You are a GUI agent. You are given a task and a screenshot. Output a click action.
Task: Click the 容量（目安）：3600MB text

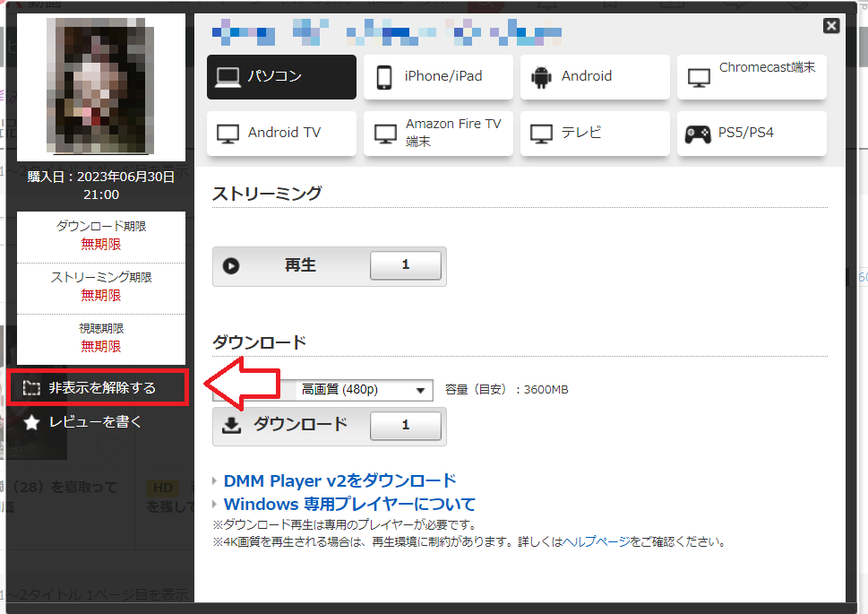[x=506, y=390]
